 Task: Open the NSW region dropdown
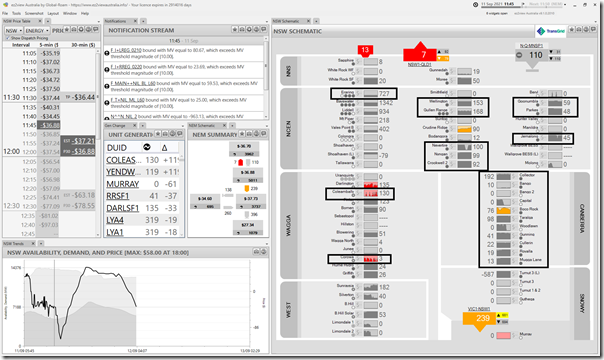(13, 30)
